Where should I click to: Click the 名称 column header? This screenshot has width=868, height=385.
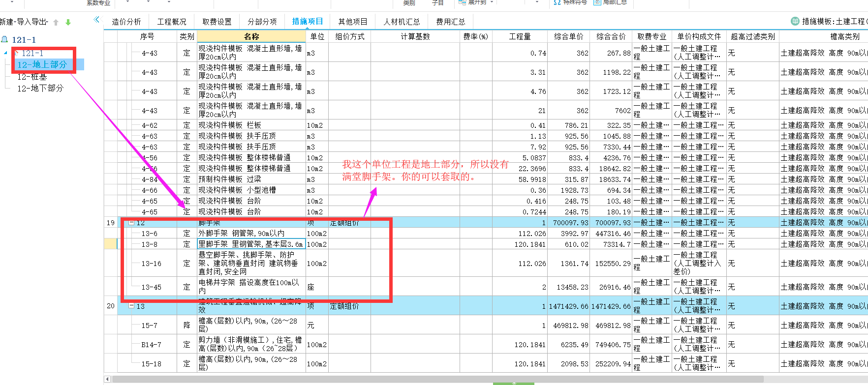click(x=251, y=36)
